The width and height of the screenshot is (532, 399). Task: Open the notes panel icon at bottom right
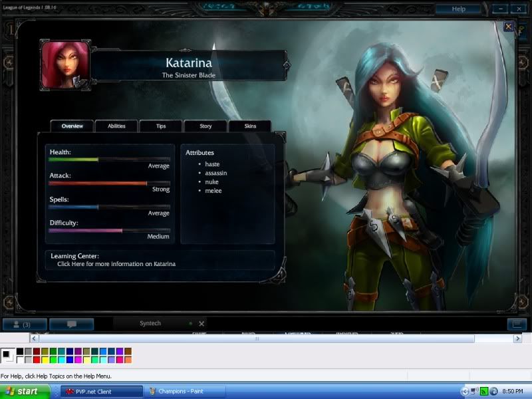point(516,325)
